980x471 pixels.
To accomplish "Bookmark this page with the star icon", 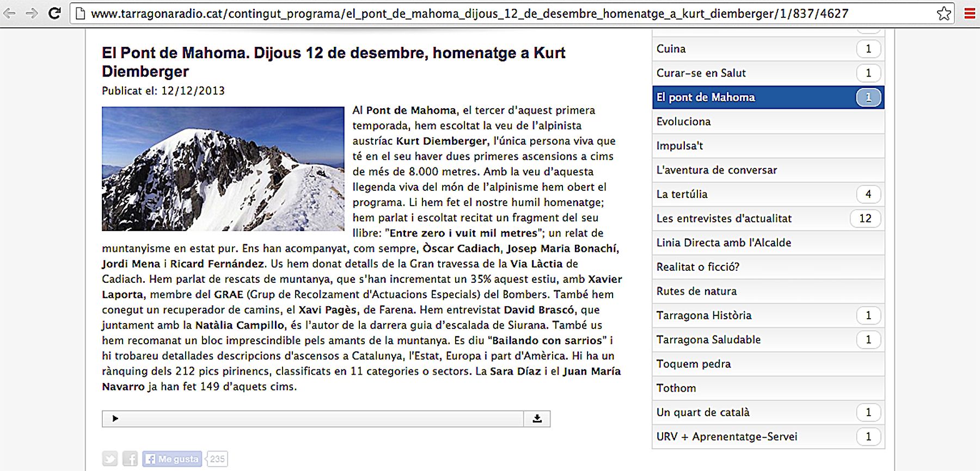I will pos(944,13).
